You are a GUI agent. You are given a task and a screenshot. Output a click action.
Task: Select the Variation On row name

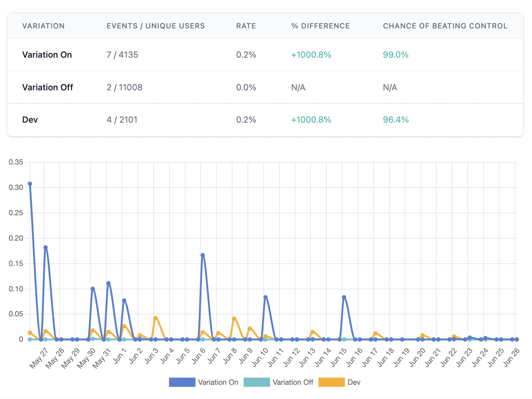point(47,55)
